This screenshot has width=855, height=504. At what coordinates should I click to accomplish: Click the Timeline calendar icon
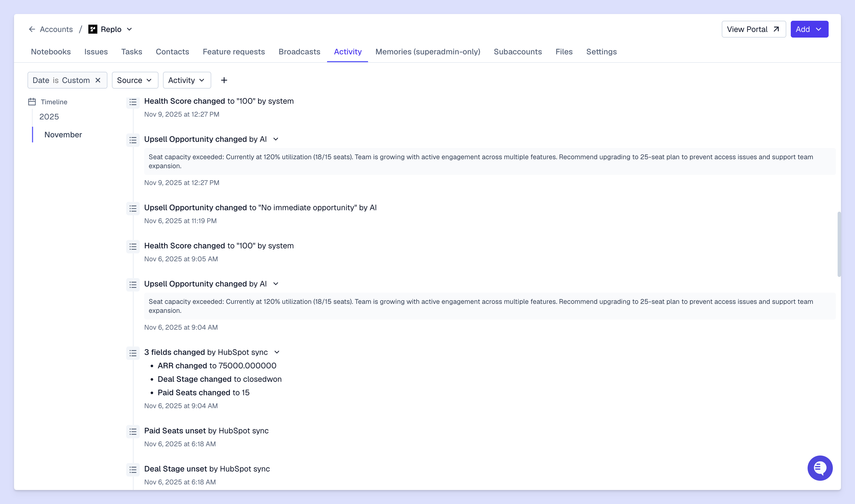pyautogui.click(x=32, y=101)
